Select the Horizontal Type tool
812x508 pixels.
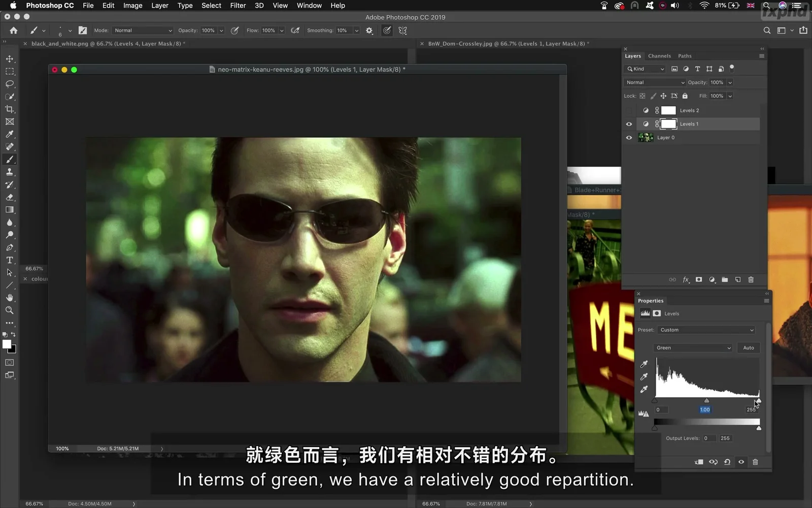point(10,260)
